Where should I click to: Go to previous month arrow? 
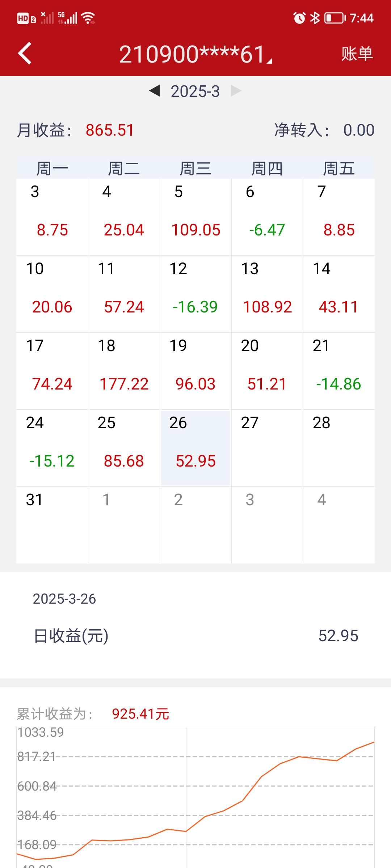(x=155, y=91)
